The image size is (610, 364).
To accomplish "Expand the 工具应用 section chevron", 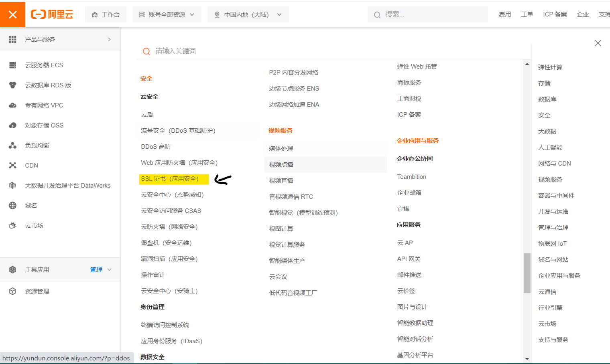I will click(110, 270).
